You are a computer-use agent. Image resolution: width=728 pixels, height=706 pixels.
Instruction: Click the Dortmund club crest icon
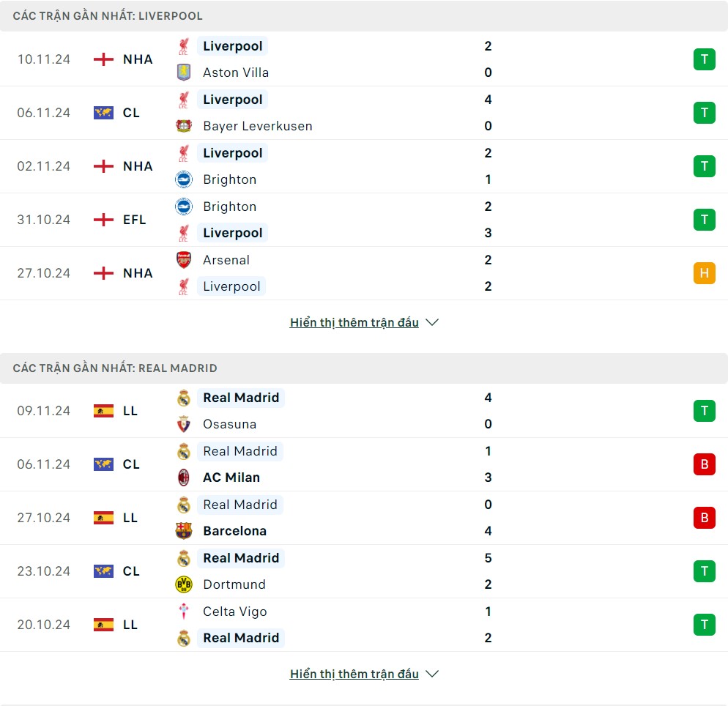(x=183, y=584)
